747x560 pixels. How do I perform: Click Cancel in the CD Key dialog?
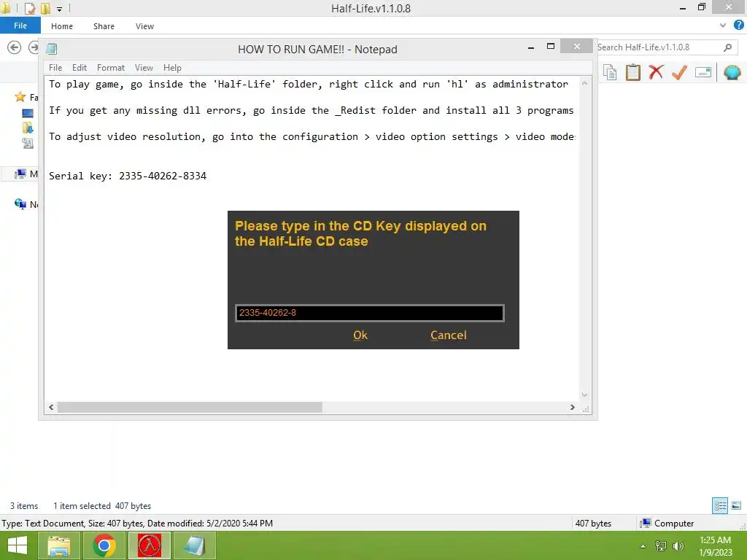(449, 335)
